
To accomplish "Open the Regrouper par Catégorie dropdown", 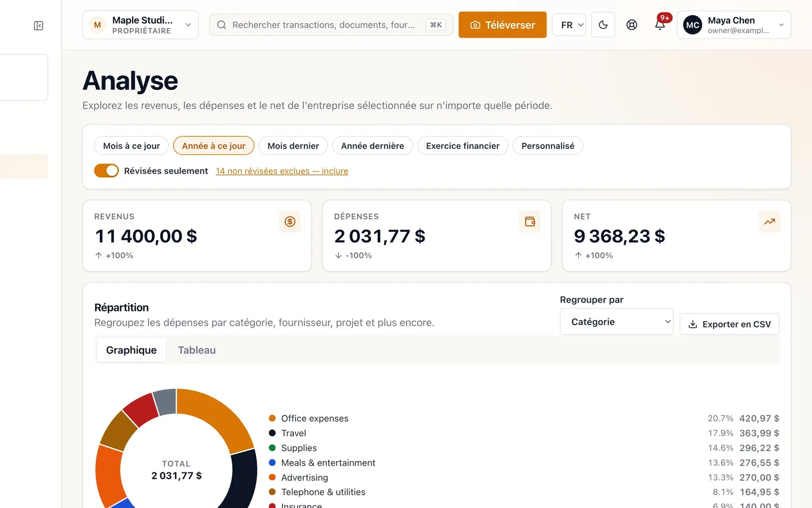I will pyautogui.click(x=616, y=322).
